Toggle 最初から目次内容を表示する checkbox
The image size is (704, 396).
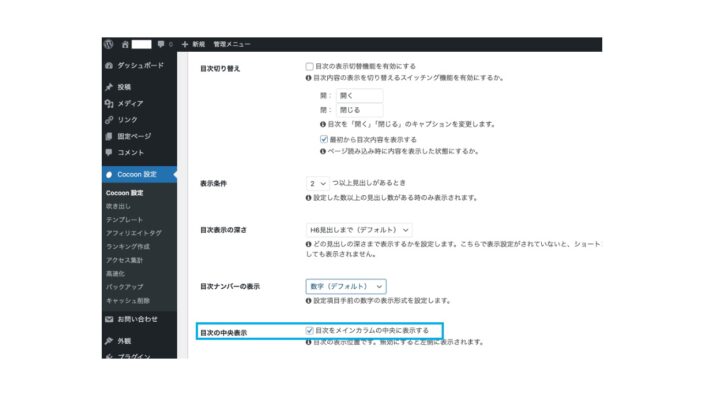(x=324, y=139)
